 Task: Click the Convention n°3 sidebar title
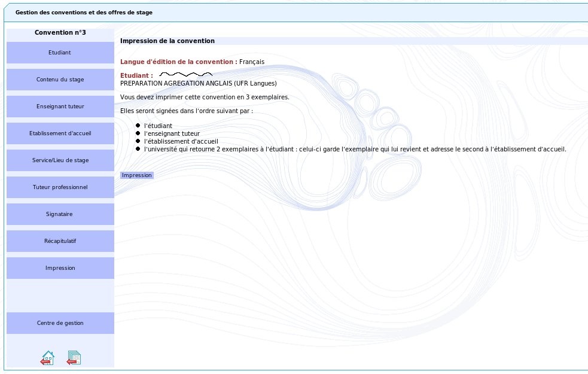[60, 32]
